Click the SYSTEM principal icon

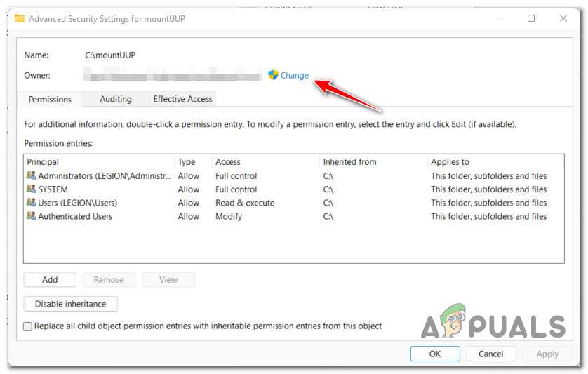pyautogui.click(x=31, y=189)
